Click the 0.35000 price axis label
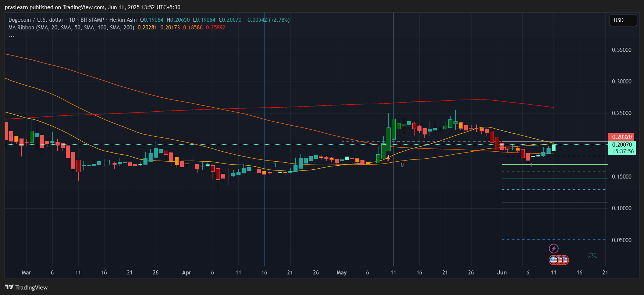Image resolution: width=644 pixels, height=295 pixels. (x=622, y=50)
